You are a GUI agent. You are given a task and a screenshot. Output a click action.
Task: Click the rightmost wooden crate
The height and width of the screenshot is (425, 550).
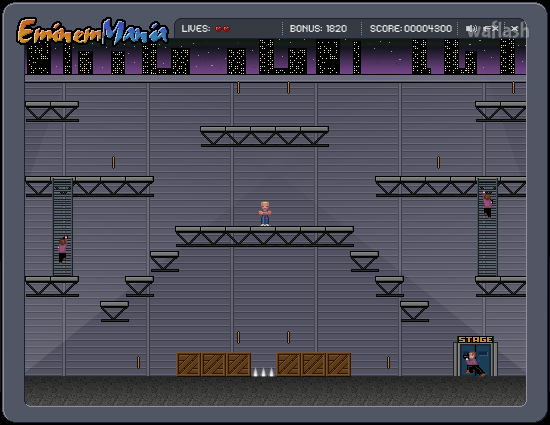(338, 365)
